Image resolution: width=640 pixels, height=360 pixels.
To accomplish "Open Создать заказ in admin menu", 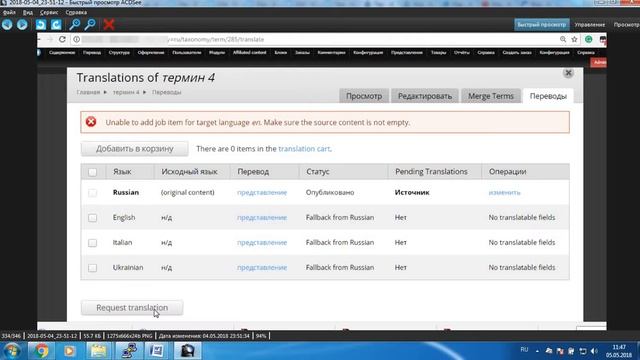I will point(517,53).
